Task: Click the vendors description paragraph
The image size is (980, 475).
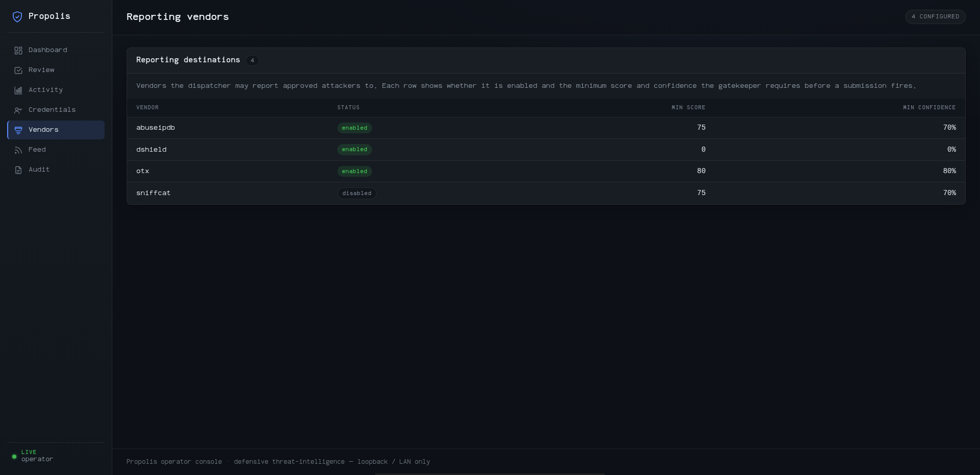Action: 526,86
